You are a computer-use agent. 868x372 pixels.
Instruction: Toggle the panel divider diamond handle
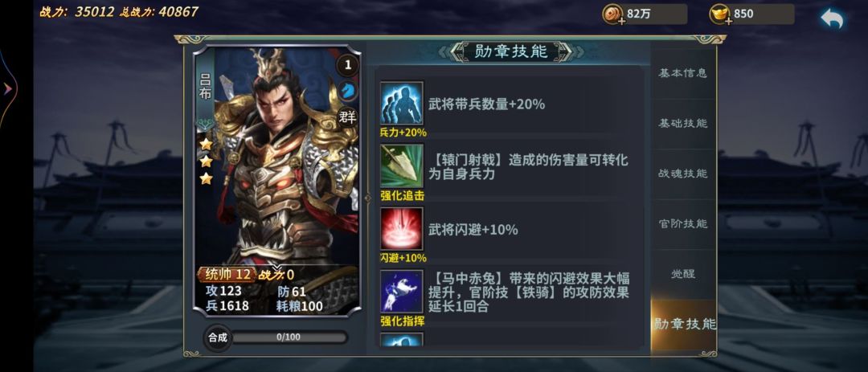[x=367, y=198]
